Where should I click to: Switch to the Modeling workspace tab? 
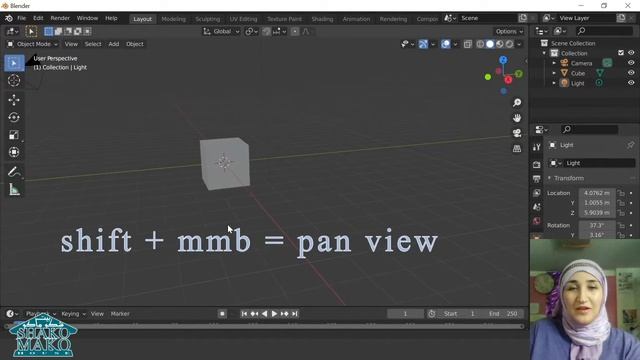173,19
